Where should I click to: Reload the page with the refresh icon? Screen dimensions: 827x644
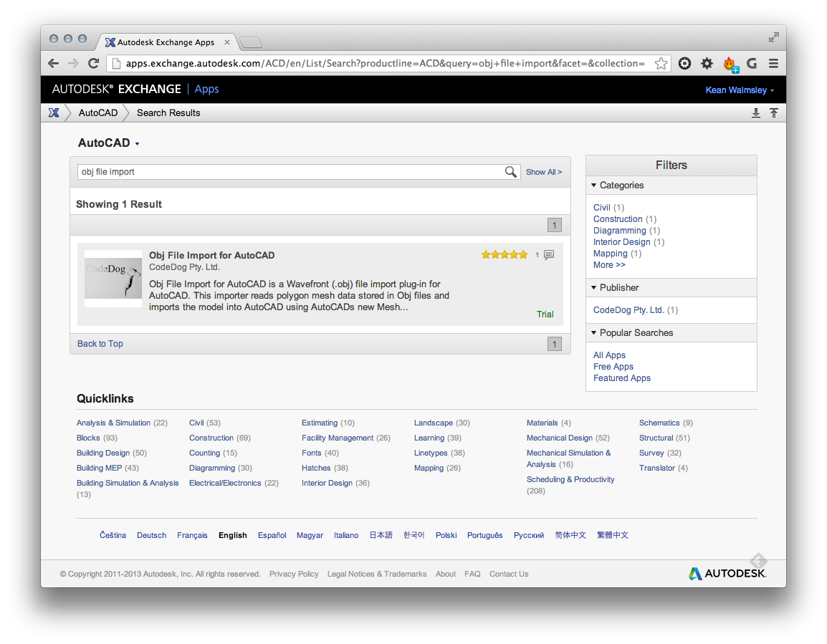[x=93, y=64]
